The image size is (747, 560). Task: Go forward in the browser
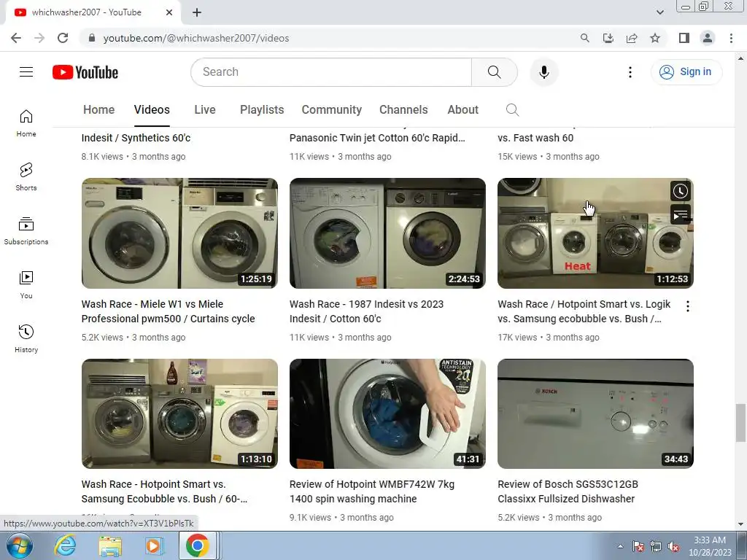[x=39, y=38]
